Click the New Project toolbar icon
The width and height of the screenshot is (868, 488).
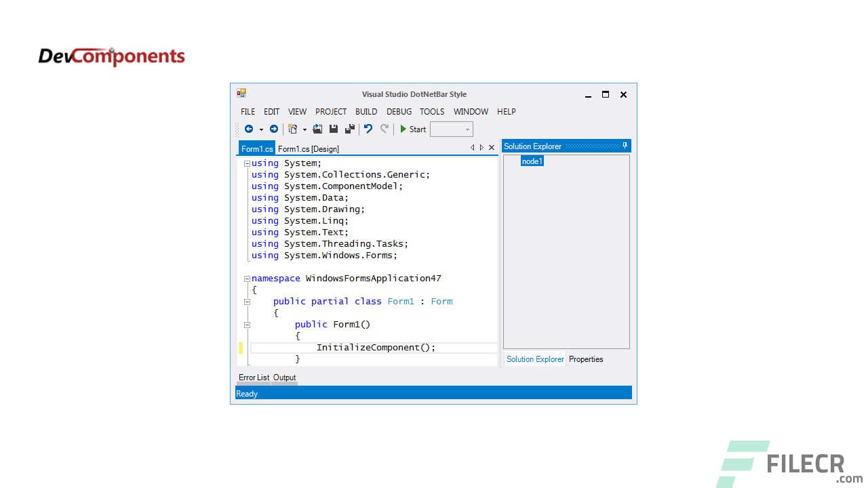292,129
